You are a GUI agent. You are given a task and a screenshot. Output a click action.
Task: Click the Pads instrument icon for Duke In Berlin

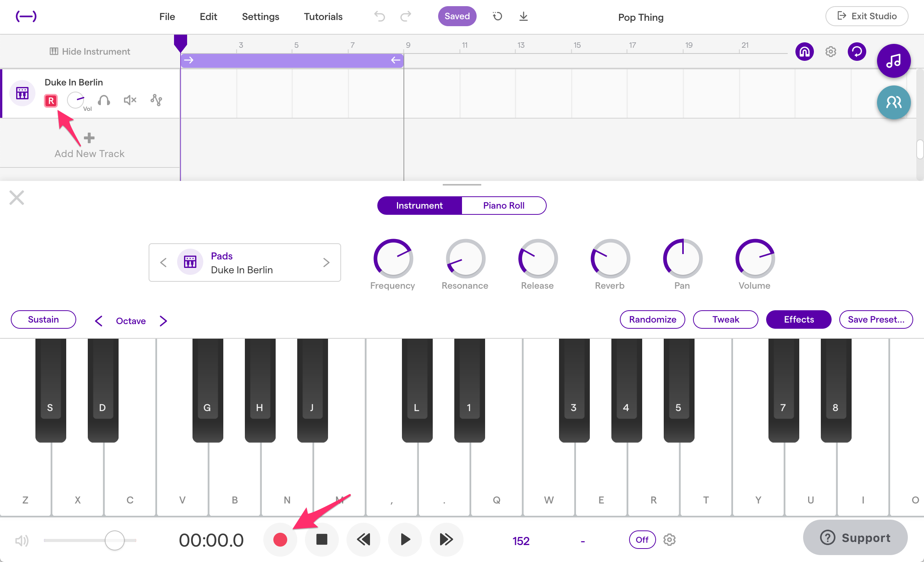pyautogui.click(x=190, y=263)
